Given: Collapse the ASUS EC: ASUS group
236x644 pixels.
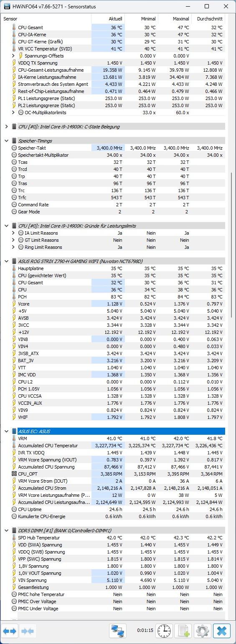Looking at the screenshot, I should [7, 431].
